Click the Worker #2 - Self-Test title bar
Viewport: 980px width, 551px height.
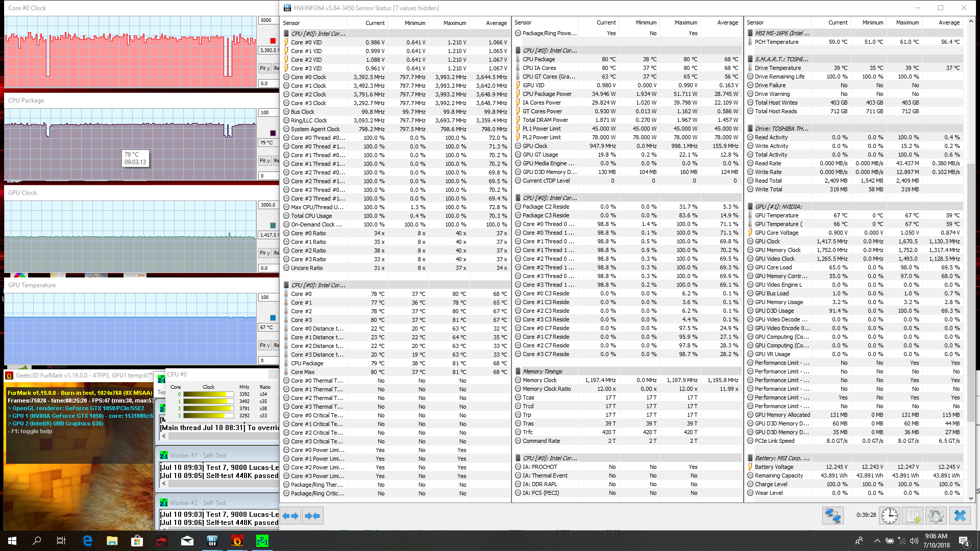pos(218,503)
